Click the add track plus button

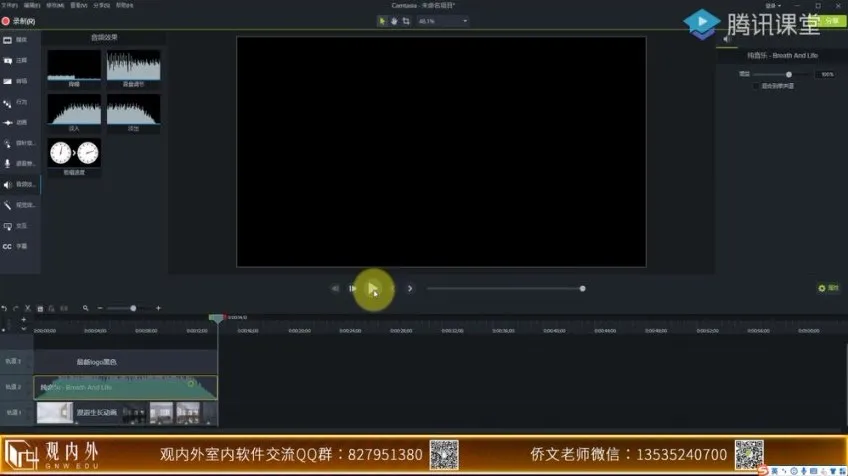[24, 320]
